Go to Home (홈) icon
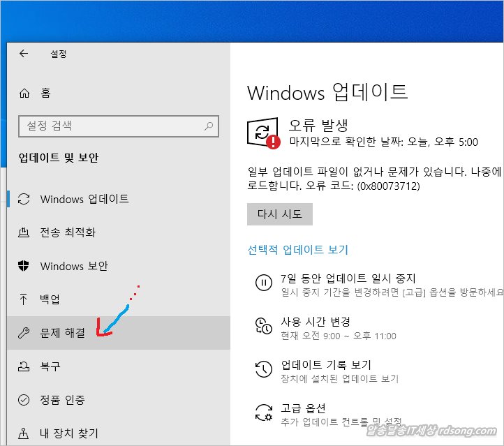This screenshot has height=446, width=504. pyautogui.click(x=24, y=94)
